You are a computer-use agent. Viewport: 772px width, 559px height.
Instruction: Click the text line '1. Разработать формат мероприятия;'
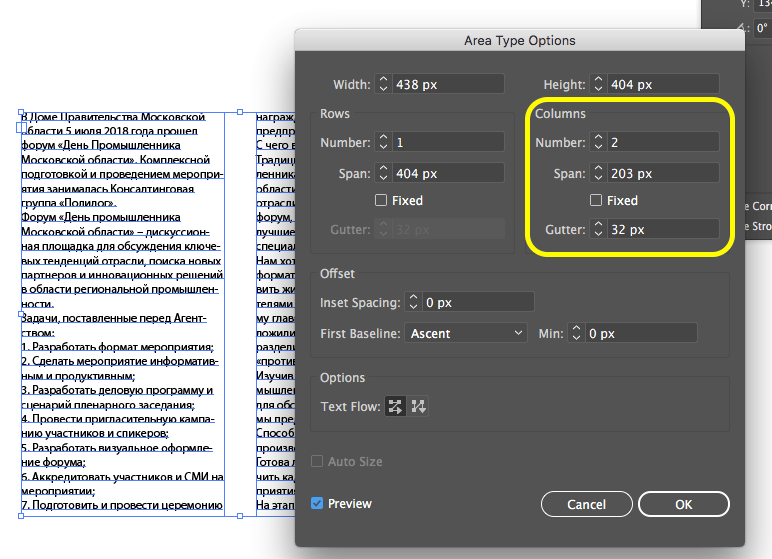pos(117,347)
